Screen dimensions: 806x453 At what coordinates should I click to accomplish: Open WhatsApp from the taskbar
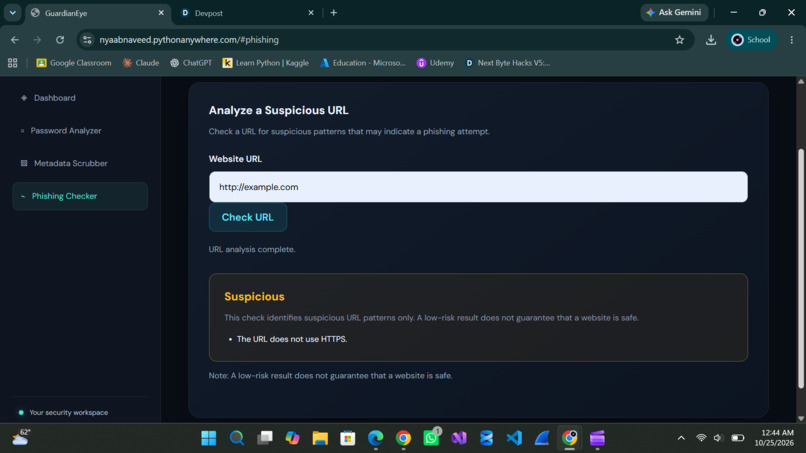431,438
